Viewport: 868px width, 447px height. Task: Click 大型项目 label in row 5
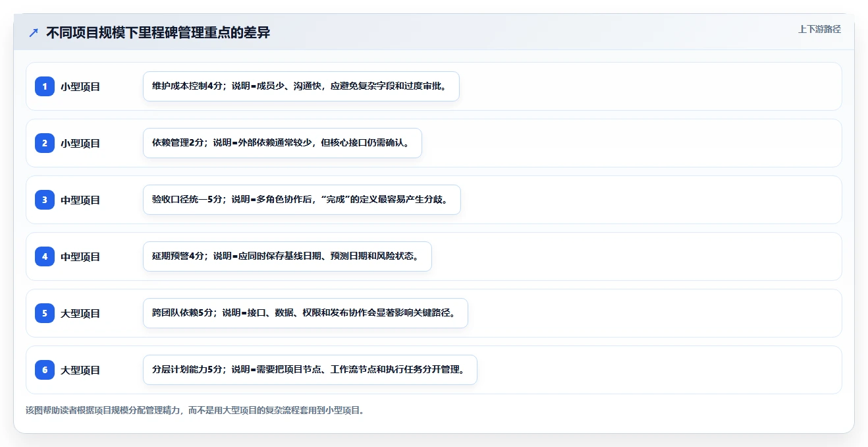[80, 313]
